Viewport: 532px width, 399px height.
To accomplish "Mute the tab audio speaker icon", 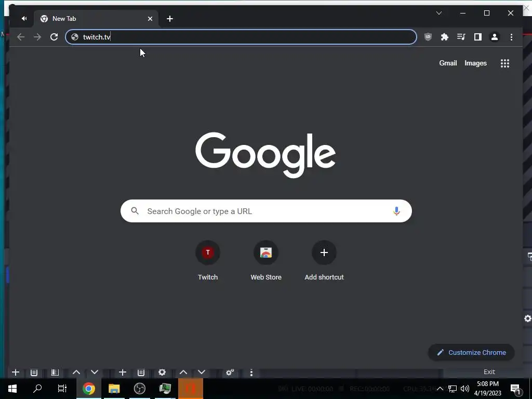I will [24, 19].
